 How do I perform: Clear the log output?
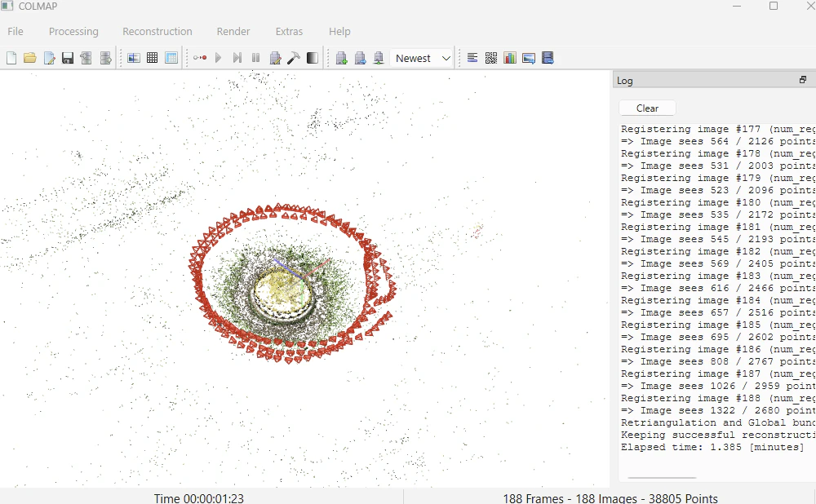coord(647,108)
